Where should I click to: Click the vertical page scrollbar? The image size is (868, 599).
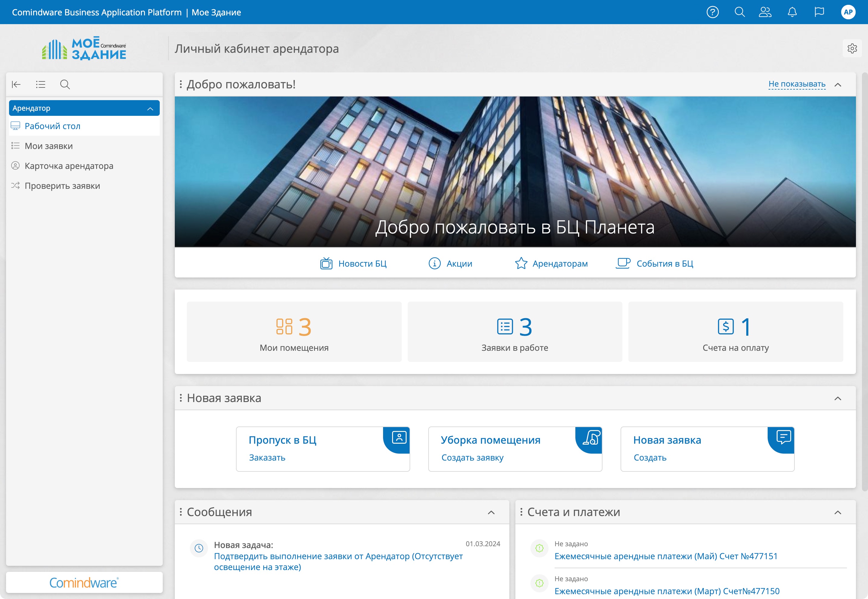point(864,281)
